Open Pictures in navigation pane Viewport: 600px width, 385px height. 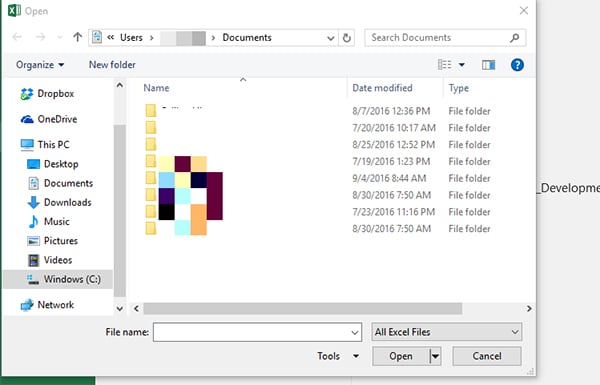pyautogui.click(x=60, y=240)
